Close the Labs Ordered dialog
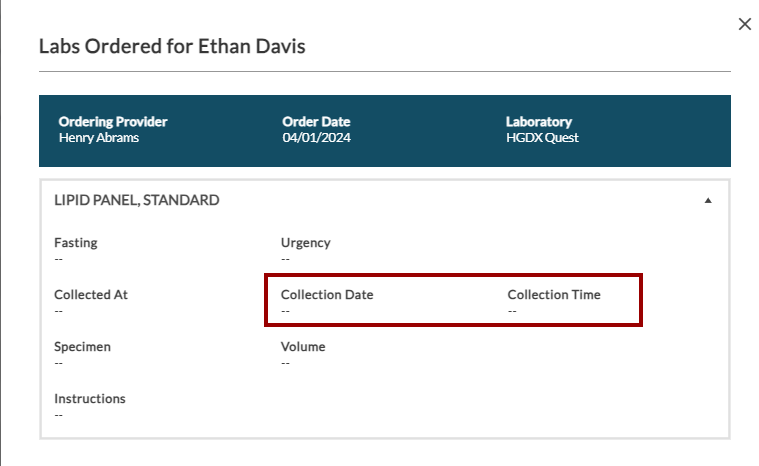The image size is (759, 466). pos(744,24)
